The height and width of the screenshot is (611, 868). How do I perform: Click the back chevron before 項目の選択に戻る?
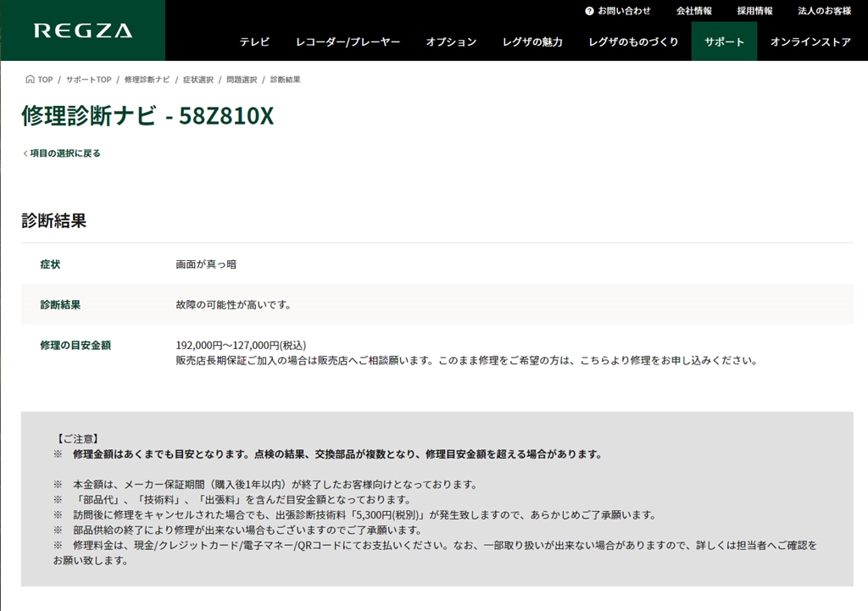click(25, 153)
